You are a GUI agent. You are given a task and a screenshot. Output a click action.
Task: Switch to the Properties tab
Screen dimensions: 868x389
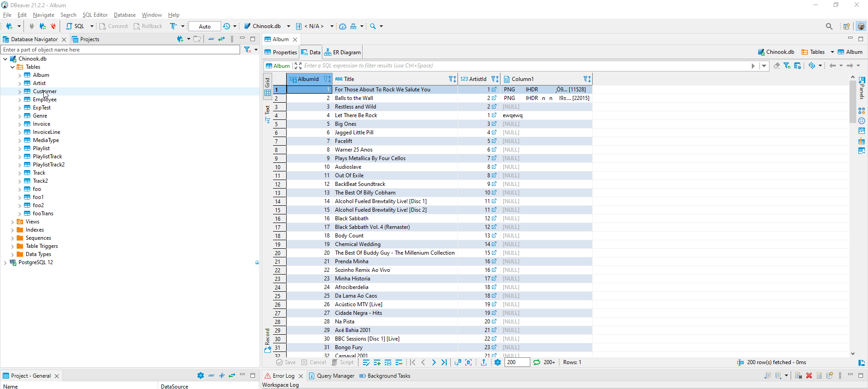281,52
